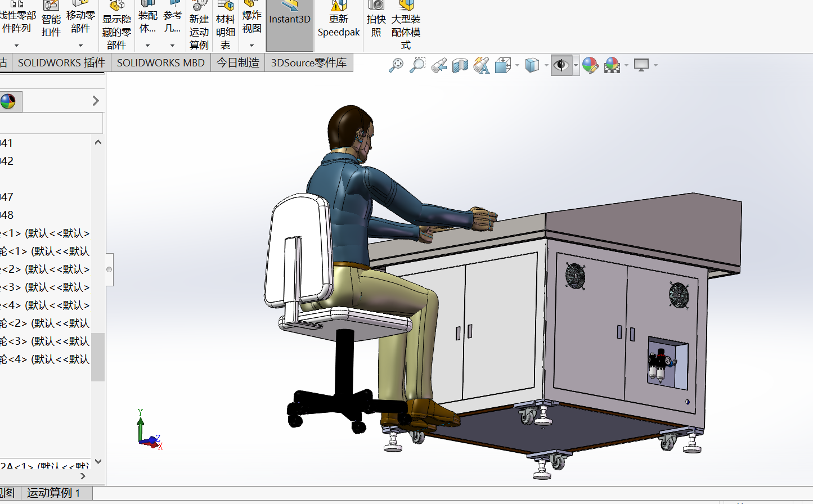
Task: Expand the Assembly Features dropdown arrow
Action: pos(148,45)
